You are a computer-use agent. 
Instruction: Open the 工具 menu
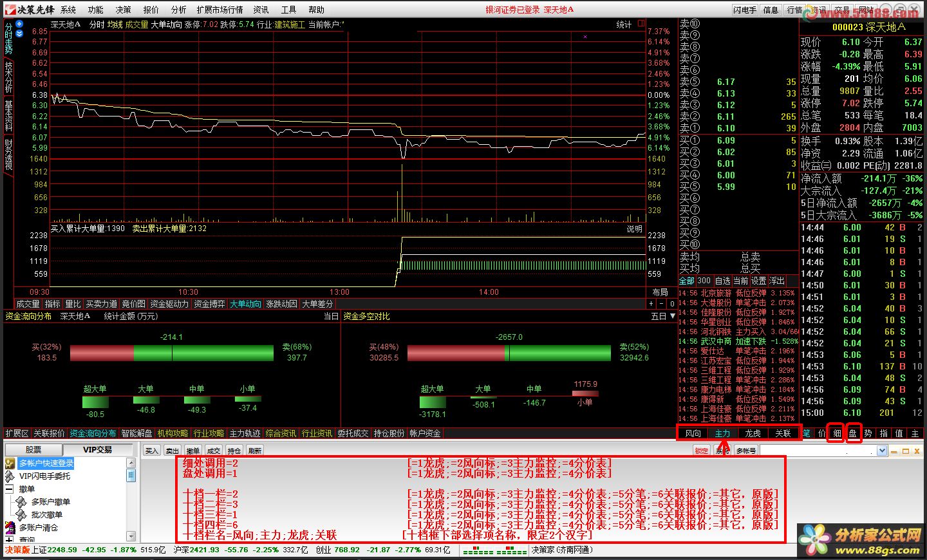tap(289, 10)
